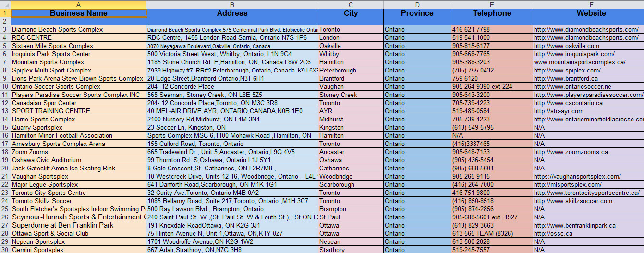Viewport: 644px width, 253px height.
Task: Select column A header
Action: pyautogui.click(x=79, y=4)
